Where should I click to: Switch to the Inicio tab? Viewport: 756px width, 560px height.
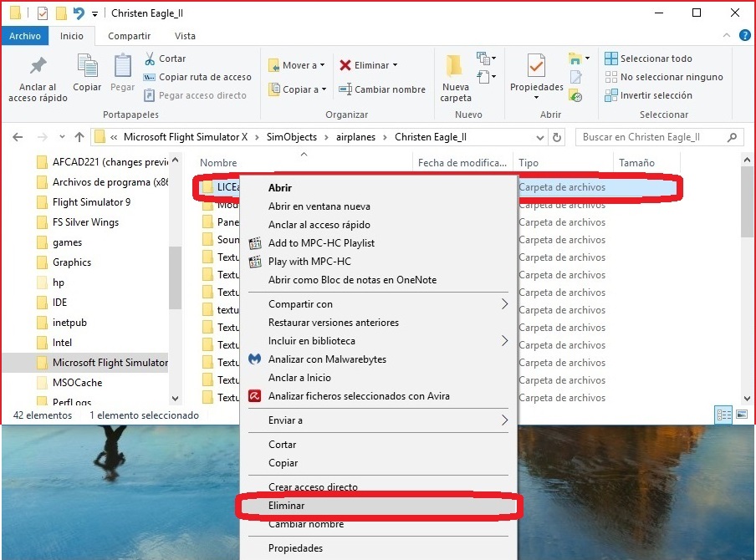pos(72,36)
